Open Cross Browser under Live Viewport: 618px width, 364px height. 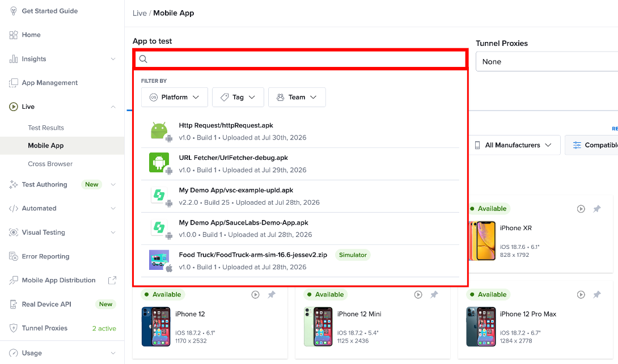[x=50, y=164]
